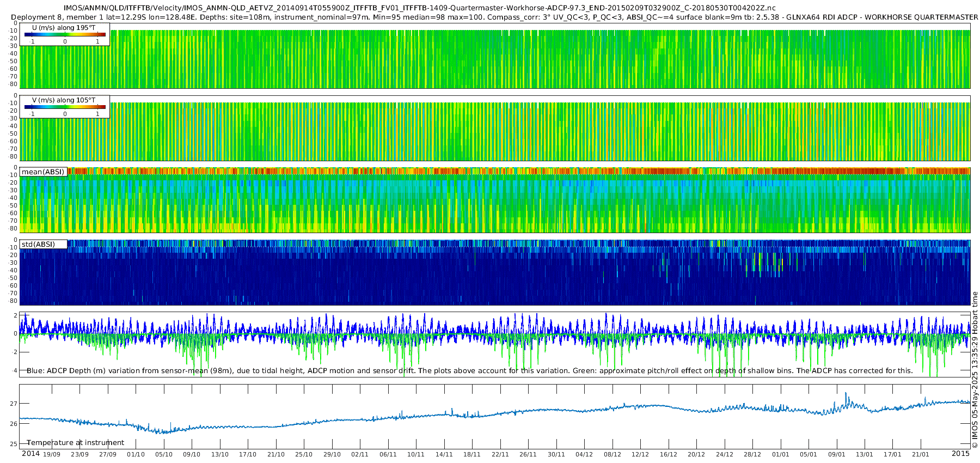980x463 pixels.
Task: Select the 01/10 date tick label
Action: pos(136,454)
